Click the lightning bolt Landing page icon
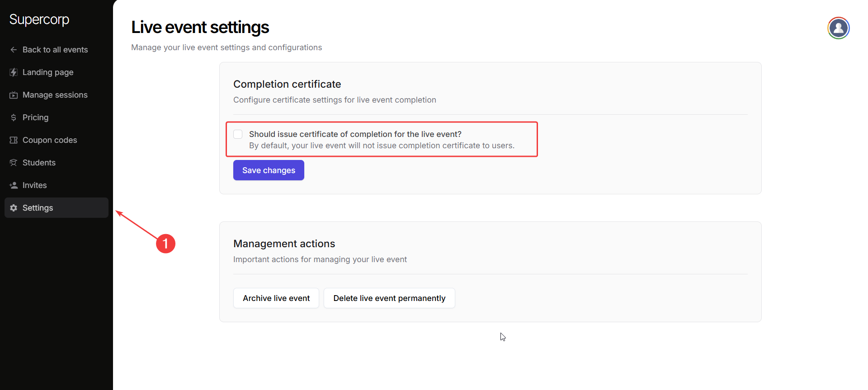Screen dimensions: 868x390 (x=14, y=72)
